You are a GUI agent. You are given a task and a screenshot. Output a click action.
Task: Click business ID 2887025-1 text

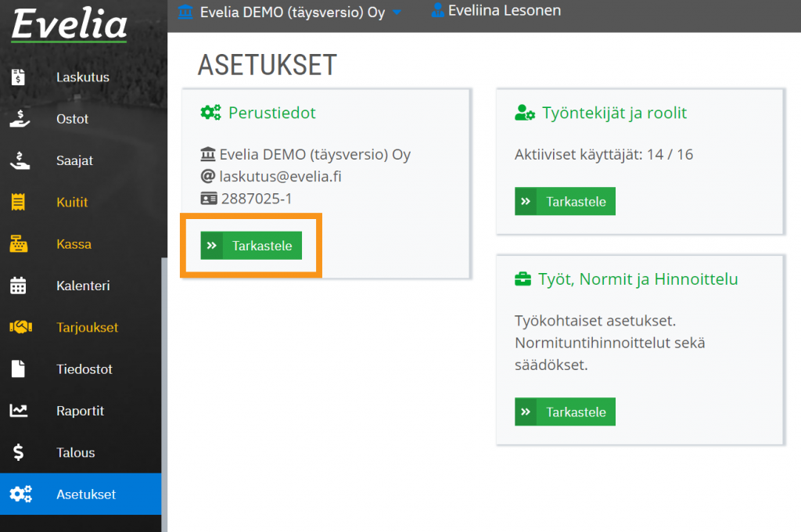point(257,198)
